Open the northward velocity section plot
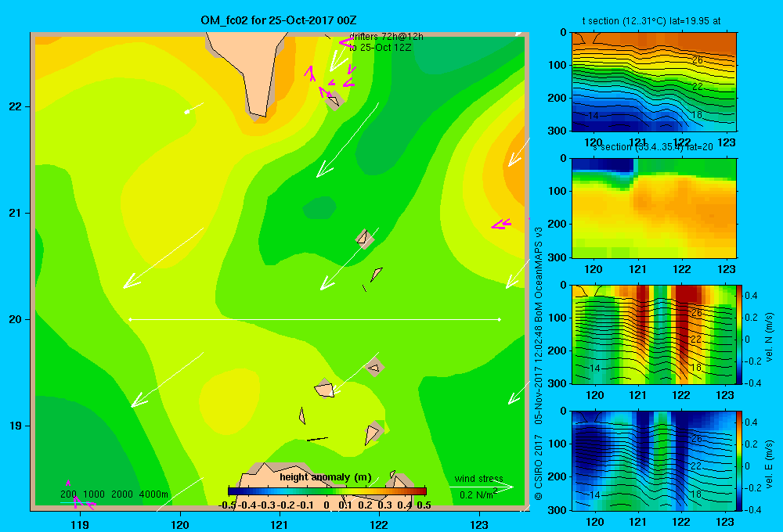 654,334
